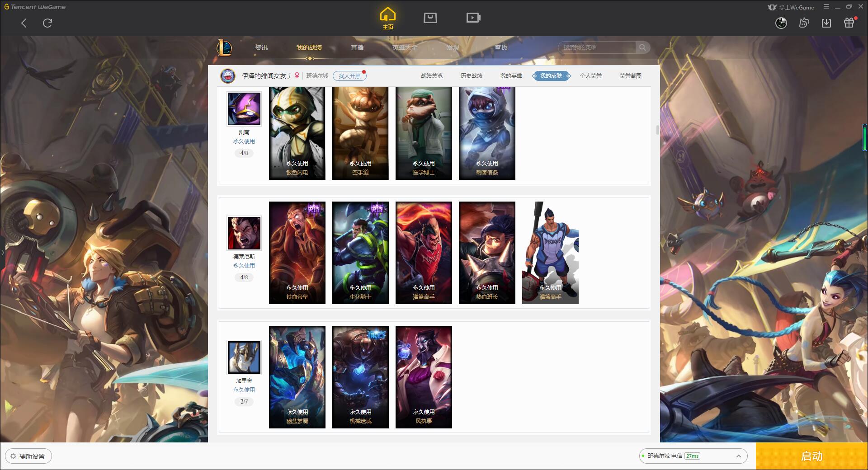The height and width of the screenshot is (470, 868).
Task: Focus the 搜索我的英雄 search field
Action: point(597,47)
